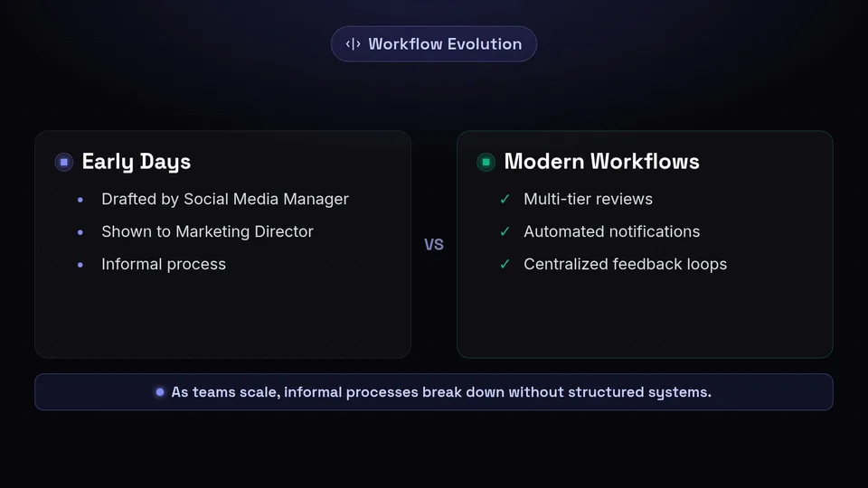Click the green square icon beside Modern Workflows
Screen dimensions: 868x488
pos(486,162)
